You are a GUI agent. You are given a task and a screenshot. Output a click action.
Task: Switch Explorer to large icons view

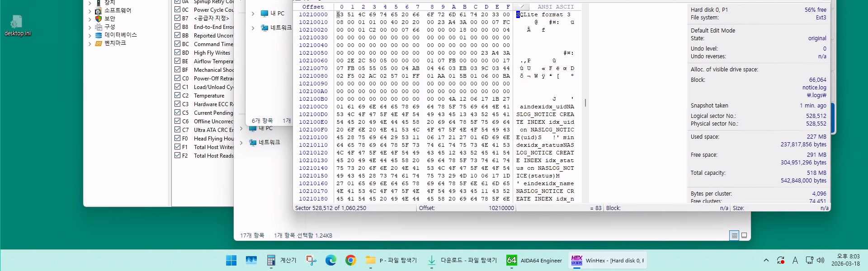[x=744, y=235]
